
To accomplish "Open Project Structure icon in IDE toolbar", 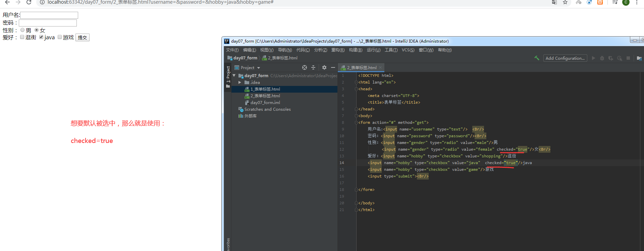I will click(639, 58).
